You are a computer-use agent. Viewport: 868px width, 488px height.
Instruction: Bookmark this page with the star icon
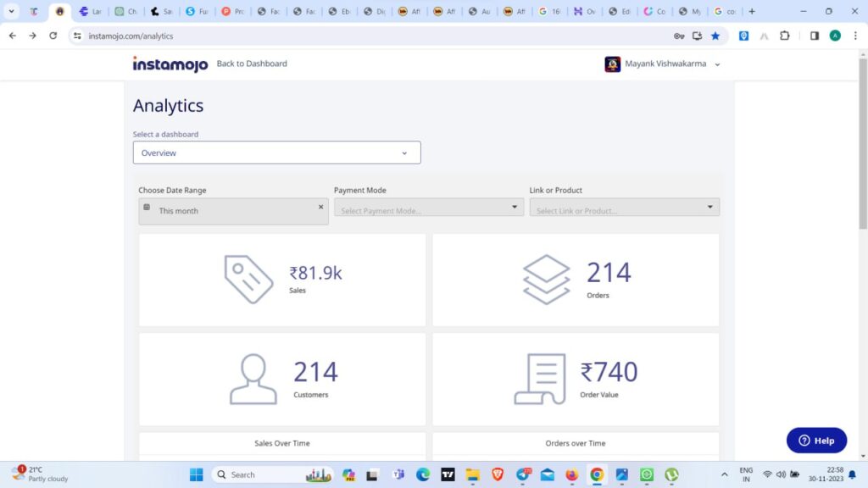click(x=715, y=36)
